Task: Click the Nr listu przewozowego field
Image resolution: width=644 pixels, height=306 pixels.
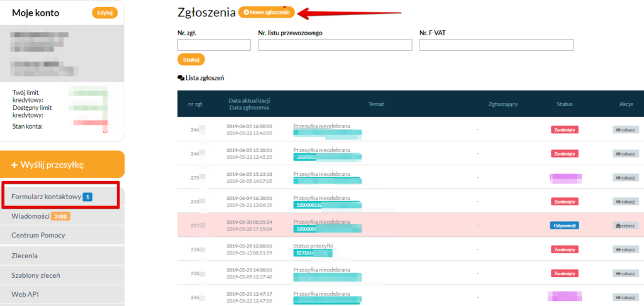Action: click(x=335, y=45)
